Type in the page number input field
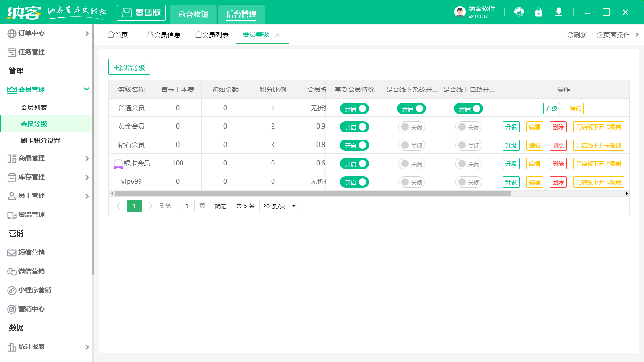644x362 pixels. [185, 206]
